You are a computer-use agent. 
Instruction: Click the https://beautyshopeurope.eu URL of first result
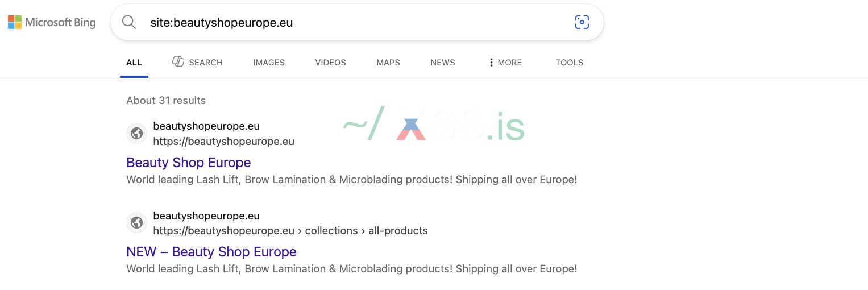coord(223,142)
